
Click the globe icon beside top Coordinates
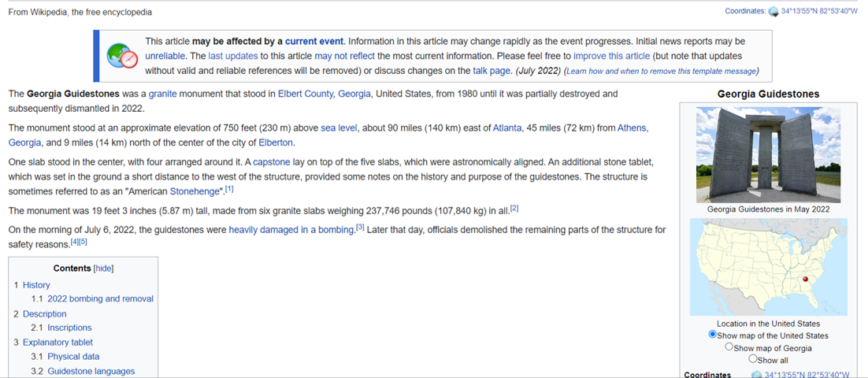pyautogui.click(x=773, y=11)
